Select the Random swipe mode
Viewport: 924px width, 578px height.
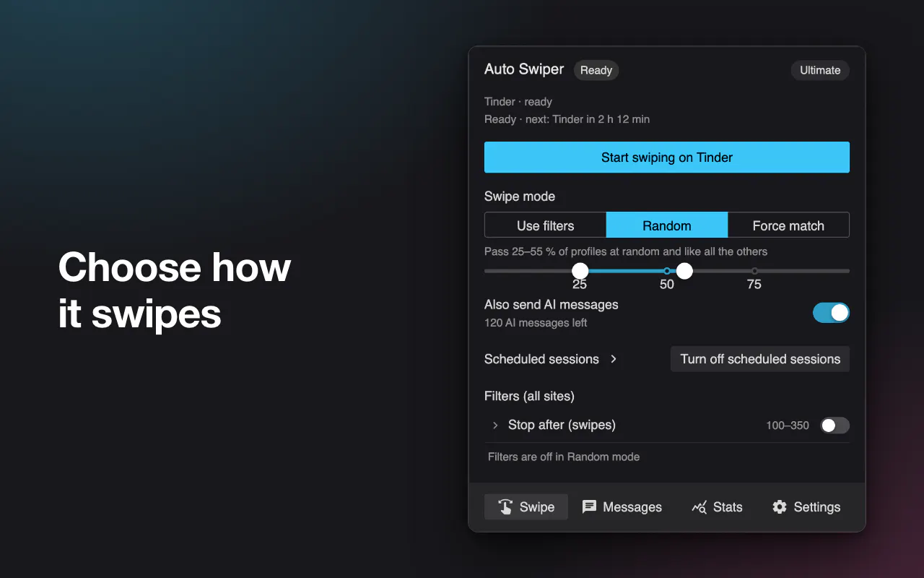667,225
